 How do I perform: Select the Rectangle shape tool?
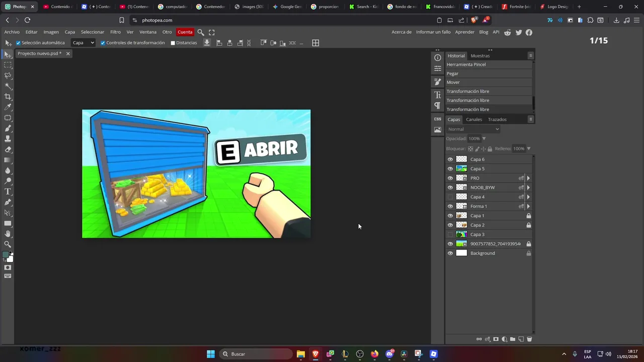8,223
